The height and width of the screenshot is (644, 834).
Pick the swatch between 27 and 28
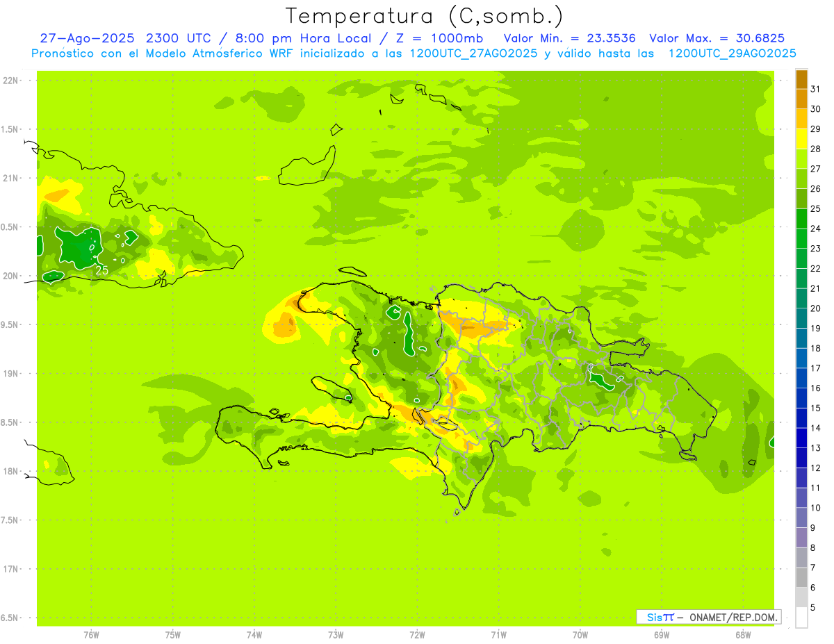coord(801,158)
